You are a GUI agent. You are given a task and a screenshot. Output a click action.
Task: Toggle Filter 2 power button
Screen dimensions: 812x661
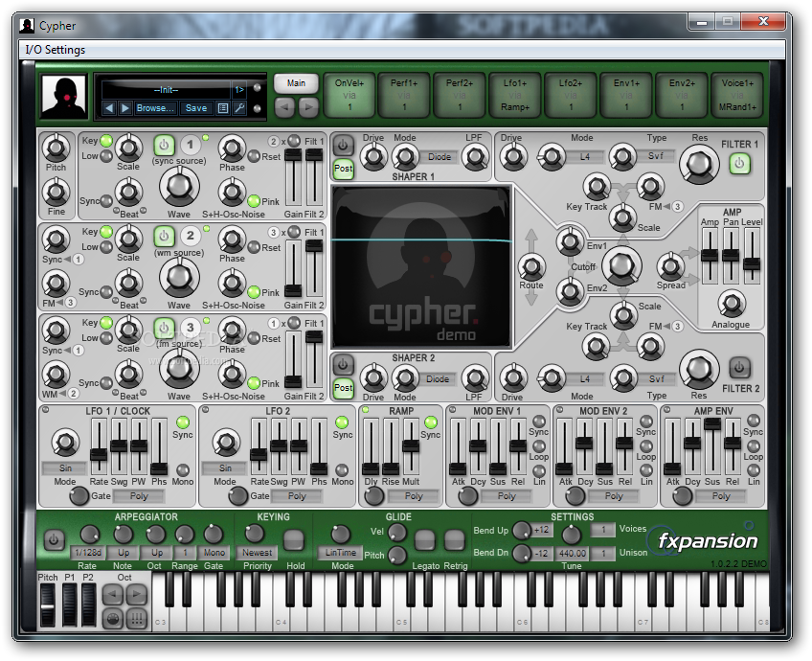point(739,368)
